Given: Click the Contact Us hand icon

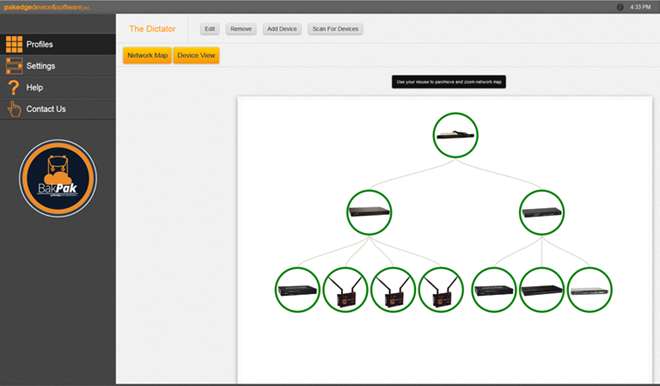Looking at the screenshot, I should [x=14, y=109].
